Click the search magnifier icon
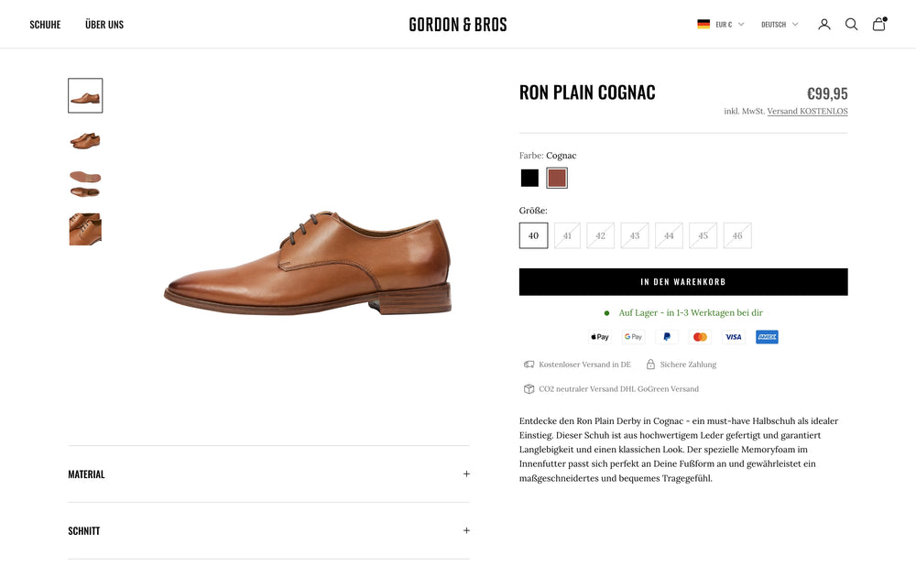 coord(852,24)
